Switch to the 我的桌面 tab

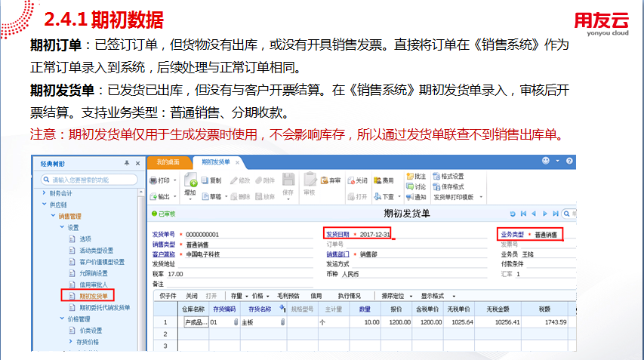(x=168, y=162)
